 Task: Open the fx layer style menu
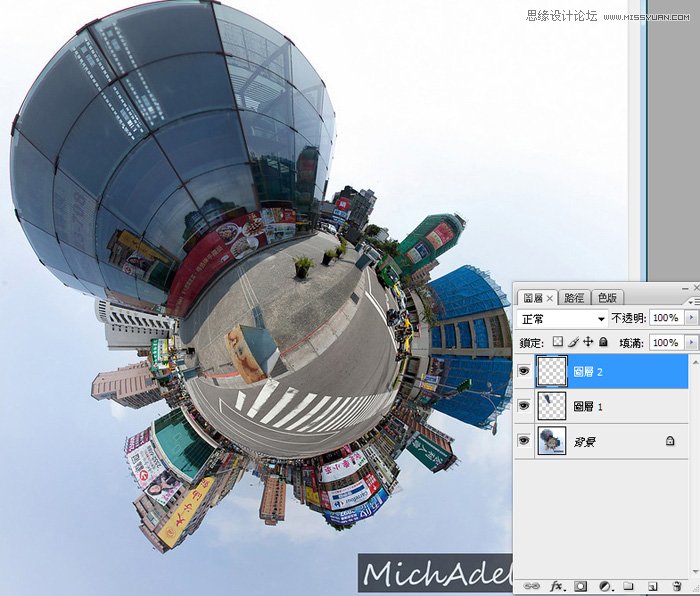556,586
